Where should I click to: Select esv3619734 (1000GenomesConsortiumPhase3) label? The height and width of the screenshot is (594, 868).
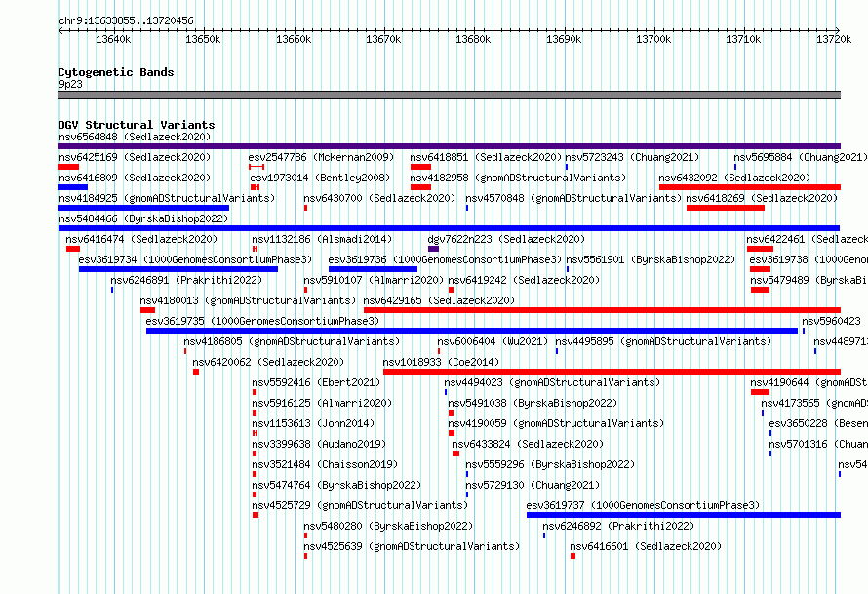[x=195, y=259]
